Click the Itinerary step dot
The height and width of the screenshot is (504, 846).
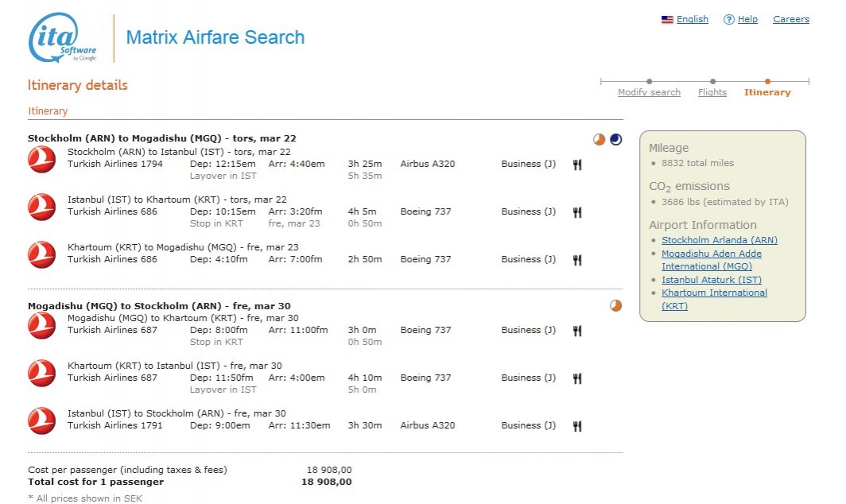pos(767,81)
